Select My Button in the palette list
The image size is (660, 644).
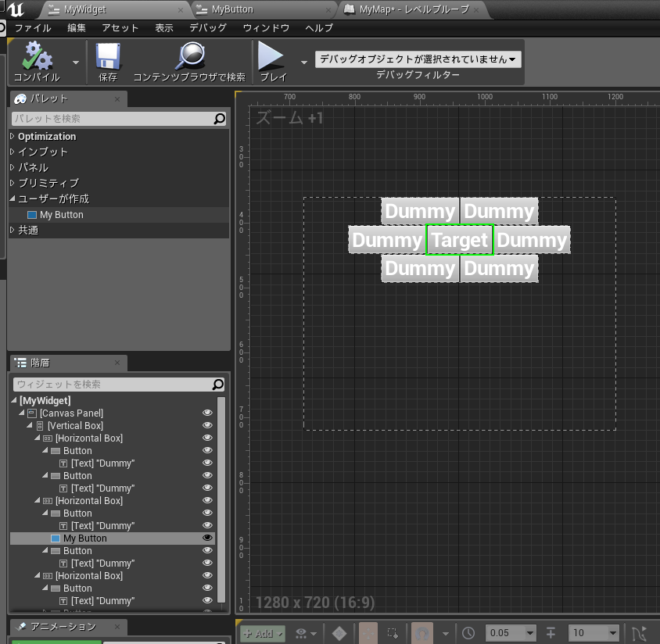click(119, 215)
